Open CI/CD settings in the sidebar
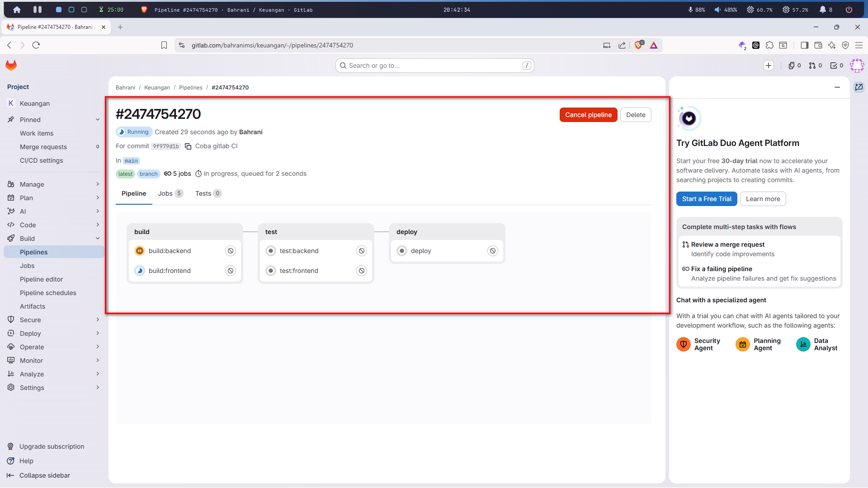 [x=54, y=160]
